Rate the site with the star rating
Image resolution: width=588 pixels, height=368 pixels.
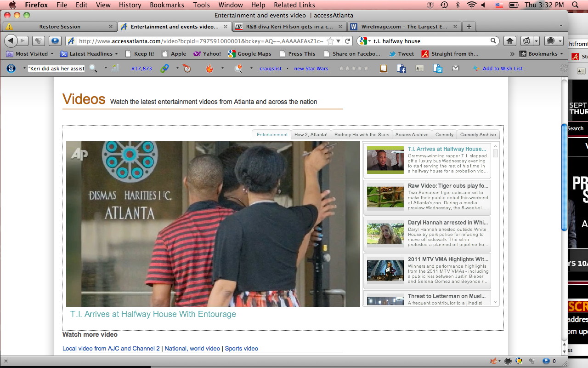(353, 69)
